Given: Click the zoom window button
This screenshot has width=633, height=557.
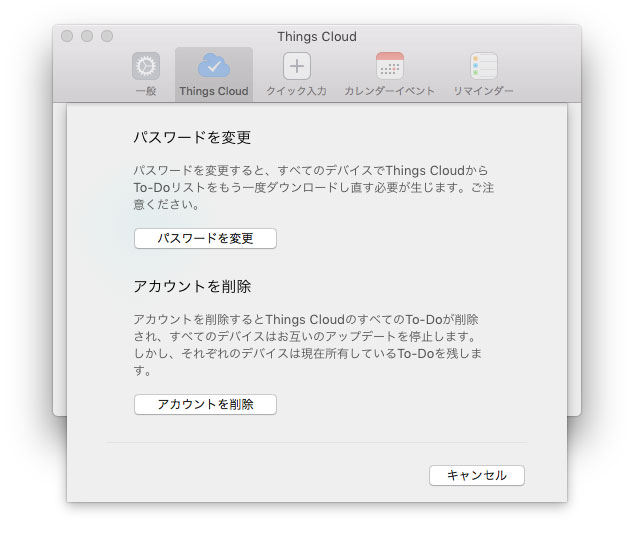Looking at the screenshot, I should (107, 36).
